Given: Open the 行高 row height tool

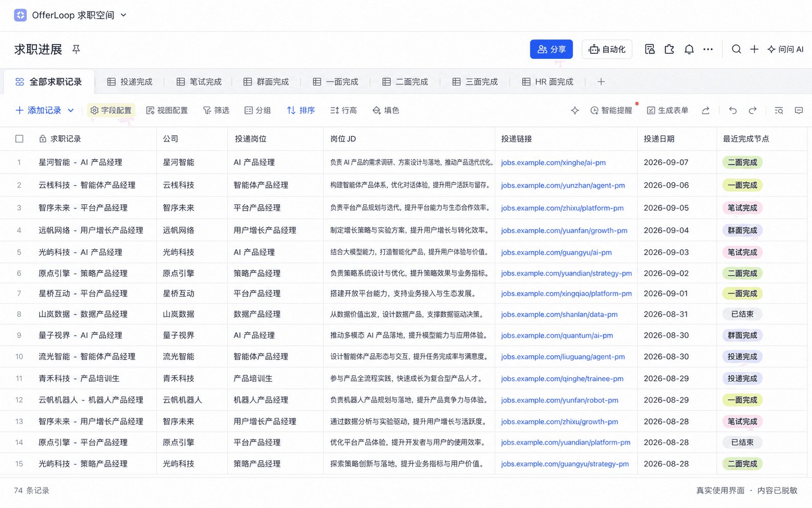Looking at the screenshot, I should coord(344,110).
